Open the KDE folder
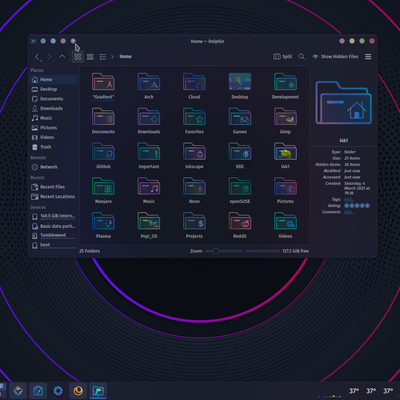Viewport: 400px width, 400px height. [x=240, y=156]
